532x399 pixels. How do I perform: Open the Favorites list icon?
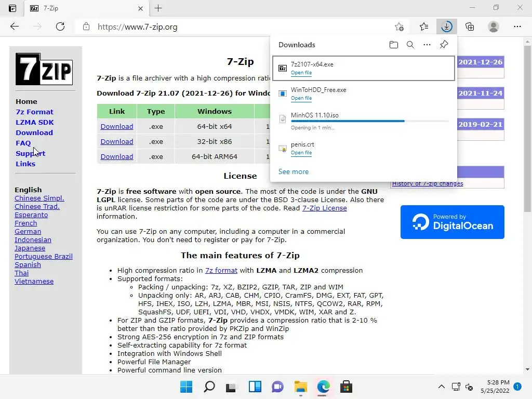(424, 26)
